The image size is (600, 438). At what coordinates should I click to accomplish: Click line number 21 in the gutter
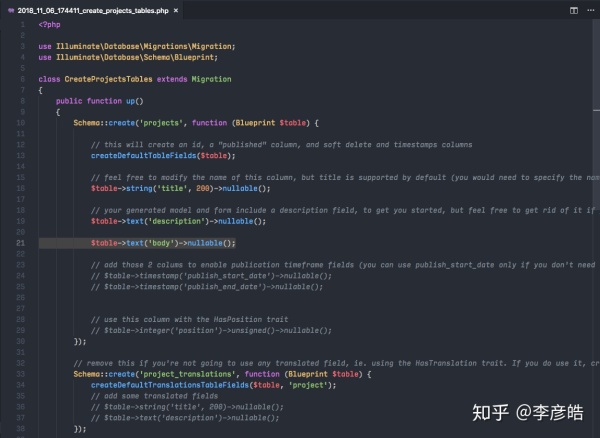pyautogui.click(x=21, y=243)
